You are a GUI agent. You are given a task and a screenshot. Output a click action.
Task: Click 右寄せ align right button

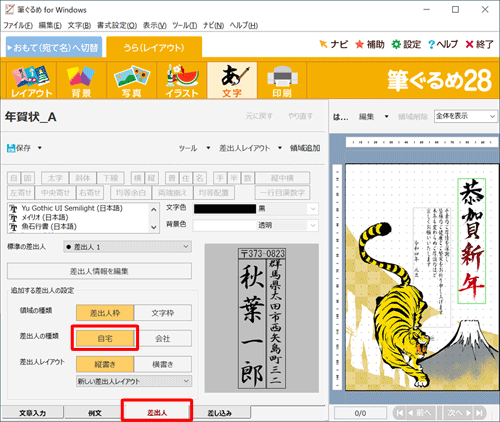90,192
